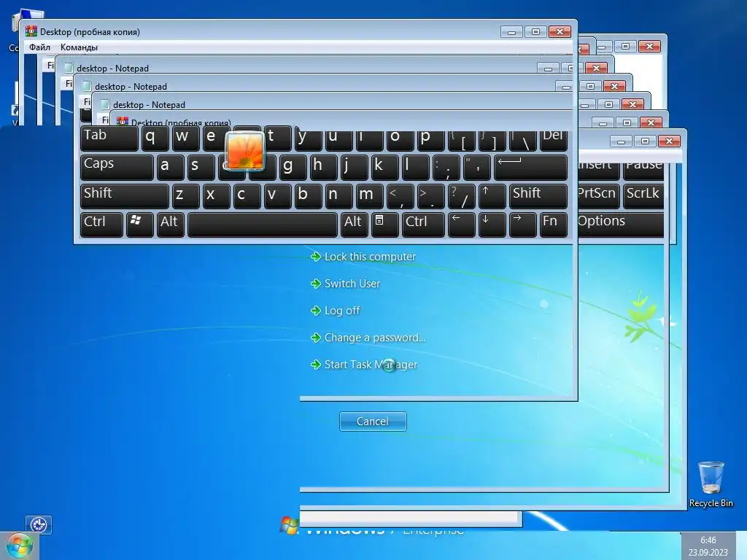The image size is (747, 560).
Task: Open the Windows Start orb
Action: point(19,546)
